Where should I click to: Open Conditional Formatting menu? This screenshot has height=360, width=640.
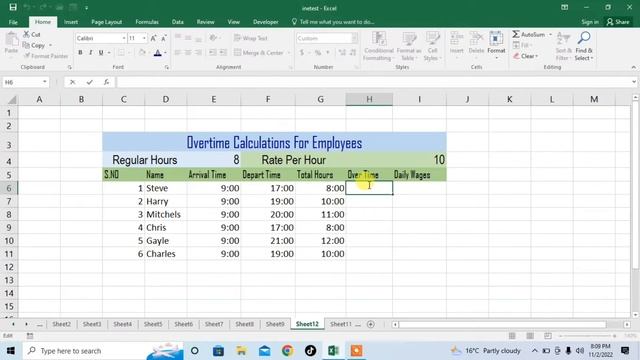pyautogui.click(x=378, y=46)
